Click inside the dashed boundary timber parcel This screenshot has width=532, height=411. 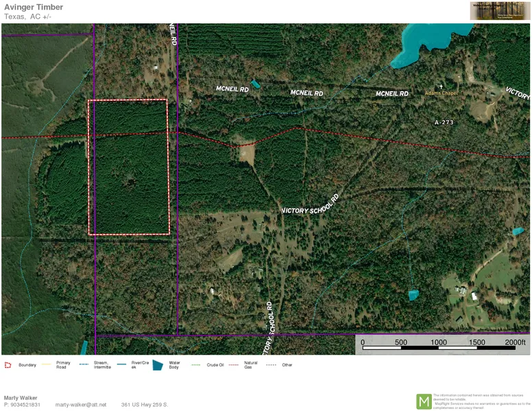[128, 168]
